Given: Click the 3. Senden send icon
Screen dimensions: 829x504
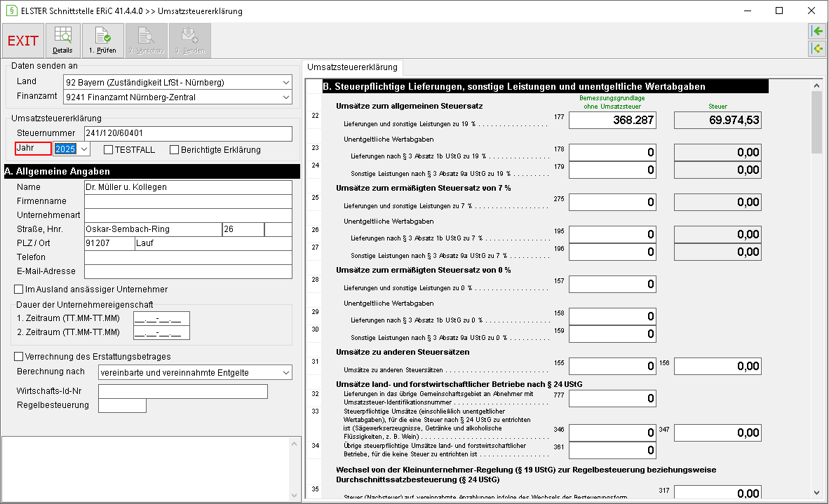Looking at the screenshot, I should 190,41.
